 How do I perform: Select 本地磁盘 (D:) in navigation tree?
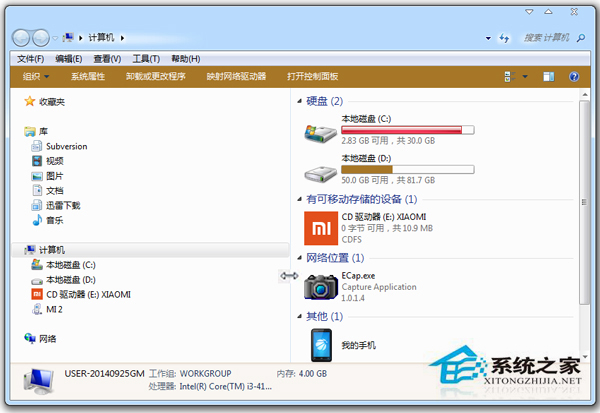coord(64,280)
